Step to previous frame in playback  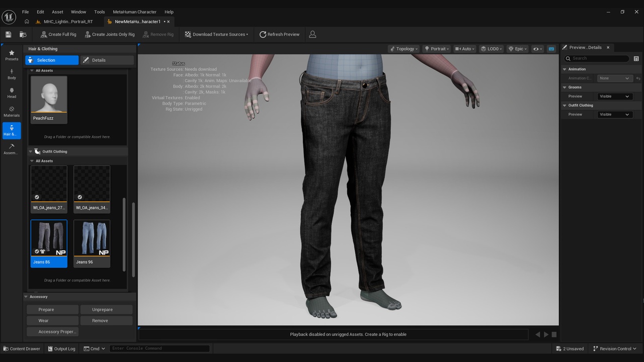coord(538,334)
